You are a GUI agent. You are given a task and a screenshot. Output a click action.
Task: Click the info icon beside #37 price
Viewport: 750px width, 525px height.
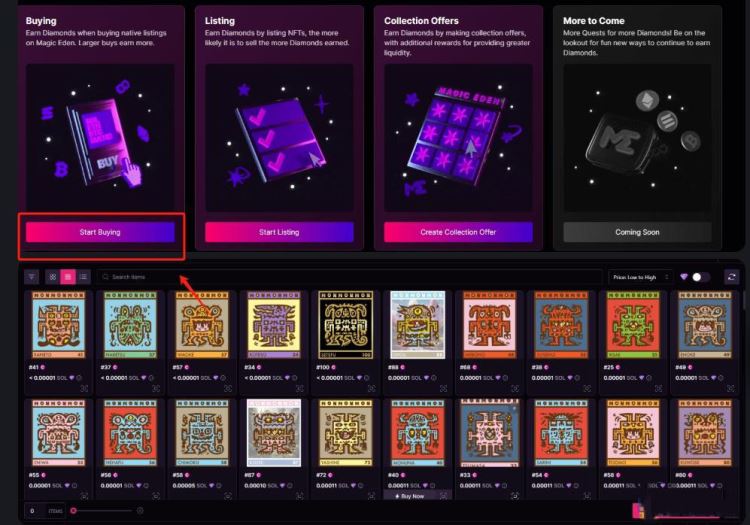click(x=151, y=378)
